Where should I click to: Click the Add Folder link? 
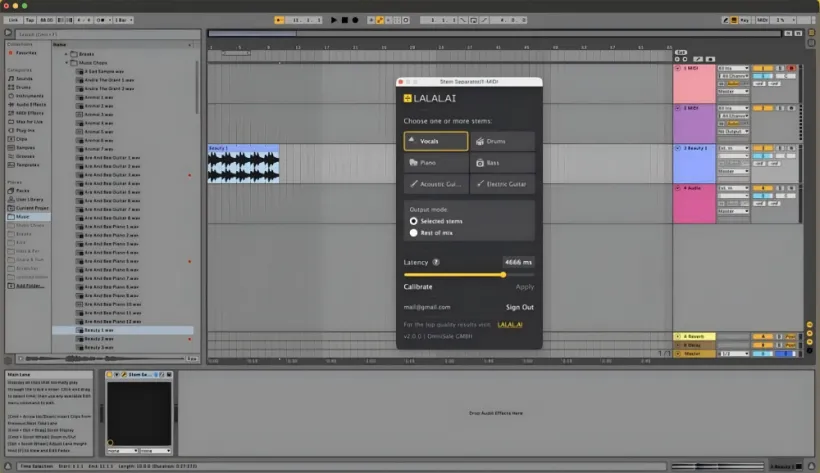[x=30, y=286]
